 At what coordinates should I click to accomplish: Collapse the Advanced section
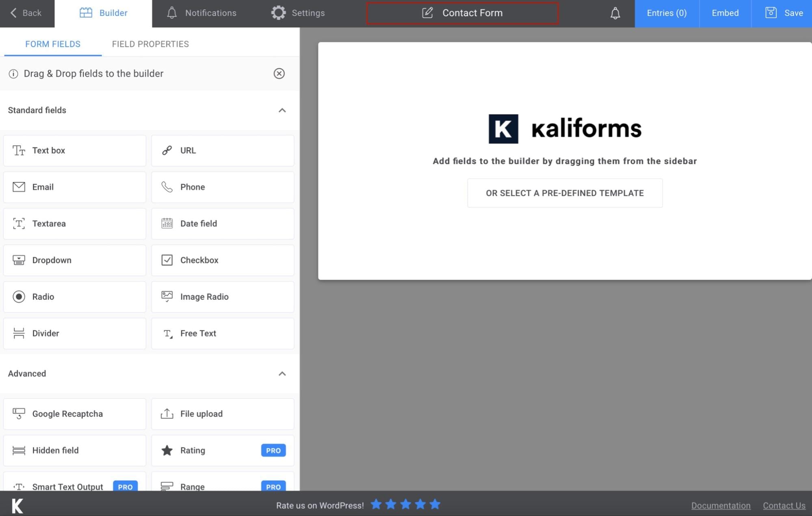coord(282,374)
